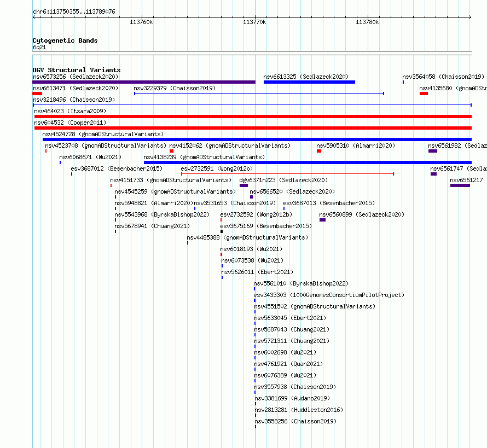Open nsv3229379 (Chaisson2019) variant label
Screen dimensions: 487x448
pyautogui.click(x=175, y=88)
